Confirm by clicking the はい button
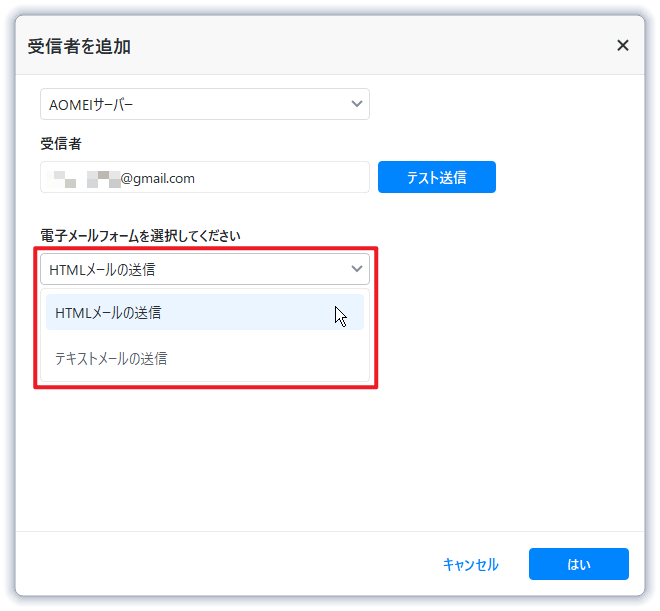Screen dimensions: 660x611 578,564
